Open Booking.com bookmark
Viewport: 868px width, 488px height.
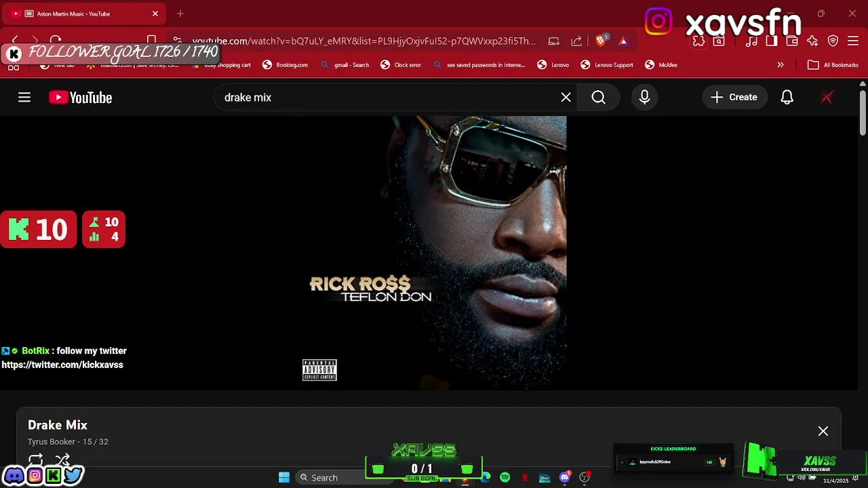pos(285,65)
